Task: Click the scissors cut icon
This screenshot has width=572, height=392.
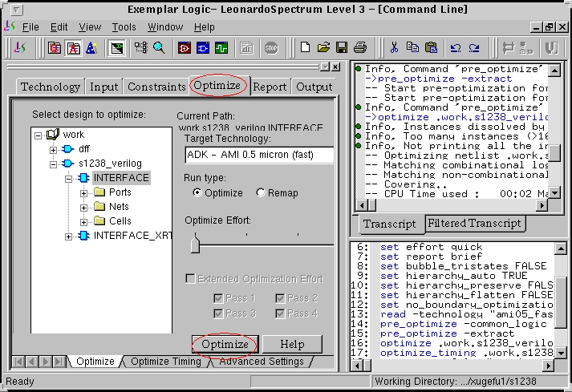Action: point(394,47)
